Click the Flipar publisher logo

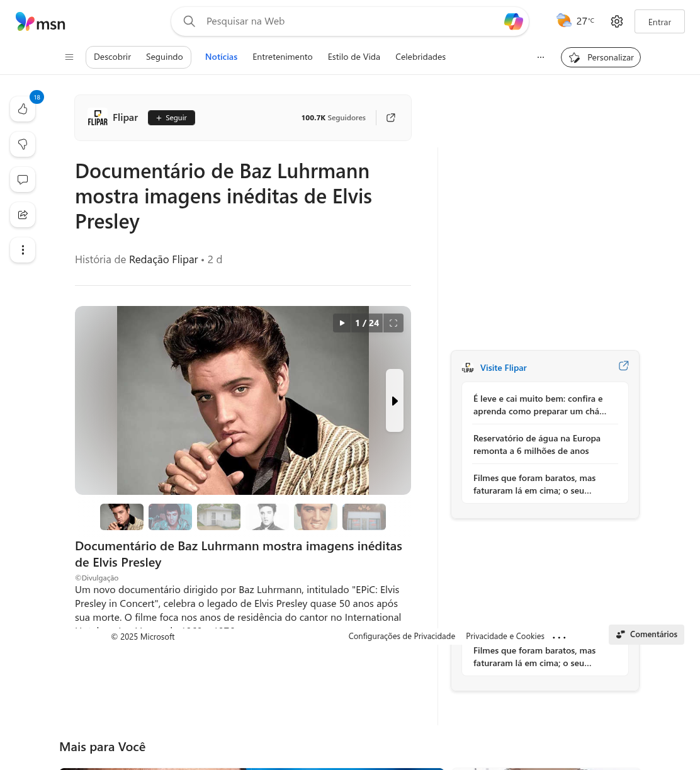pos(98,118)
